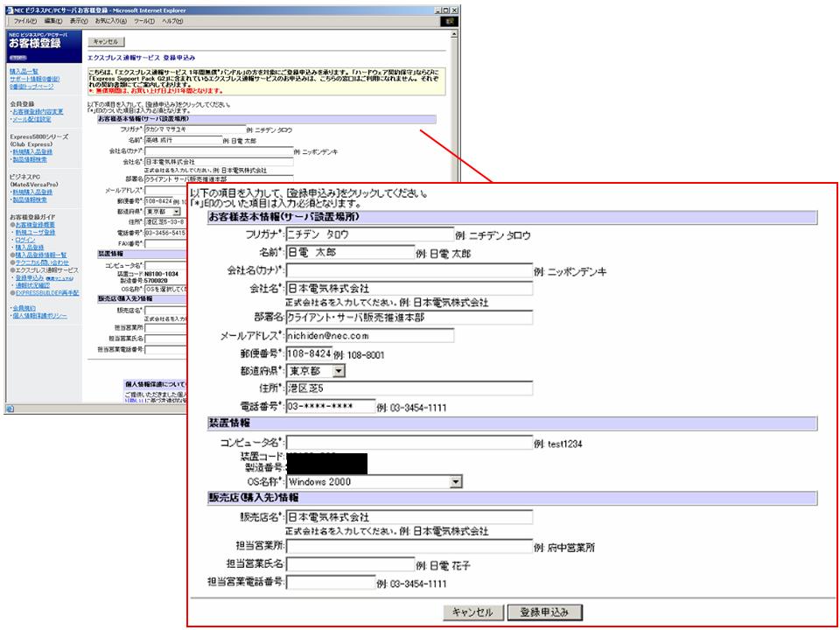This screenshot has width=840, height=630.
Task: Click the 住所 field containing 港区芝5
Action: (409, 388)
